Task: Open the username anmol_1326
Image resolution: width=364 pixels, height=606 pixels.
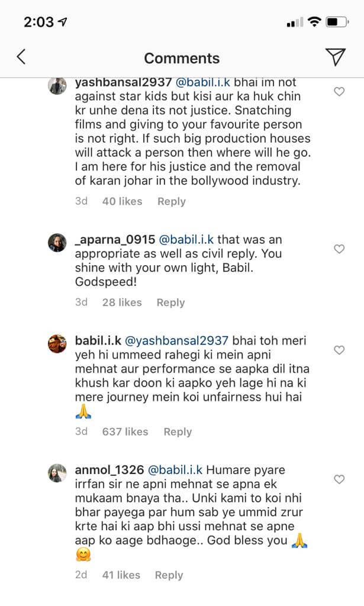Action: pyautogui.click(x=109, y=470)
